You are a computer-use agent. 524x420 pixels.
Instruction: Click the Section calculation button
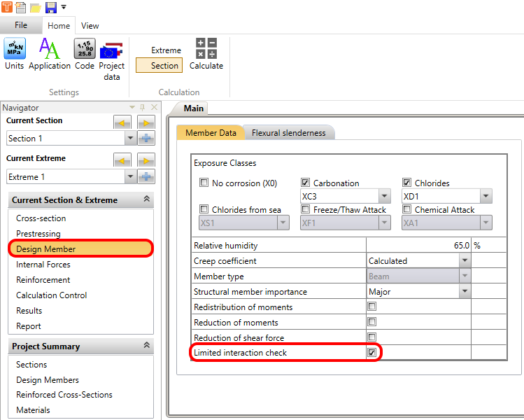tap(164, 65)
